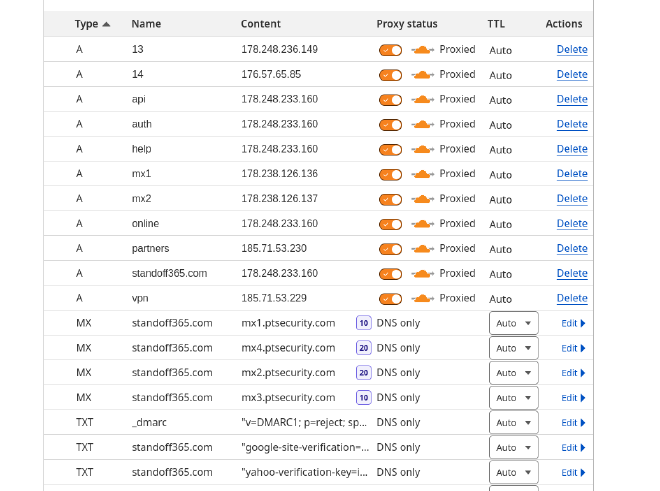Click proxied cloud icon for help

[423, 149]
